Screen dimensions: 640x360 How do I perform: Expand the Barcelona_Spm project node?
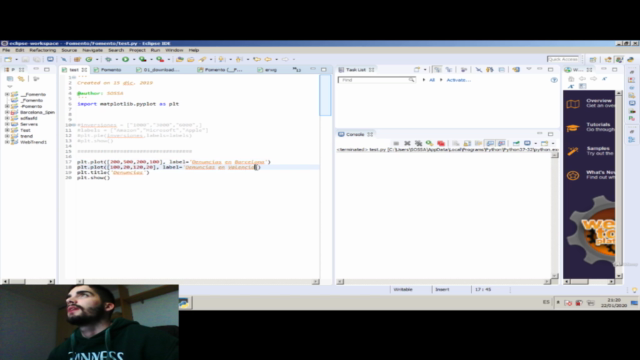click(7, 112)
